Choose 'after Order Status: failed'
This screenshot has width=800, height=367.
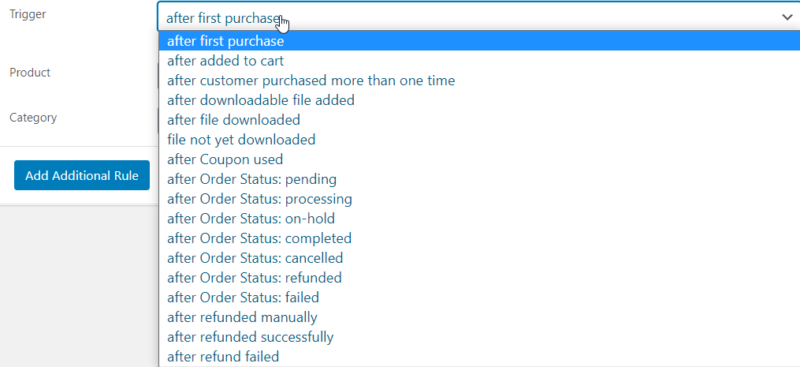pyautogui.click(x=479, y=297)
